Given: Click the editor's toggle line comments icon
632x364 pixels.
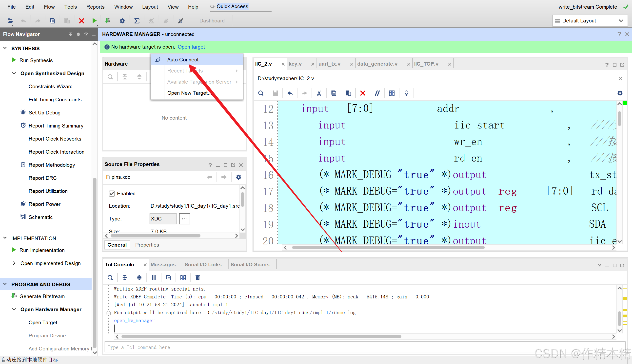Looking at the screenshot, I should 377,93.
